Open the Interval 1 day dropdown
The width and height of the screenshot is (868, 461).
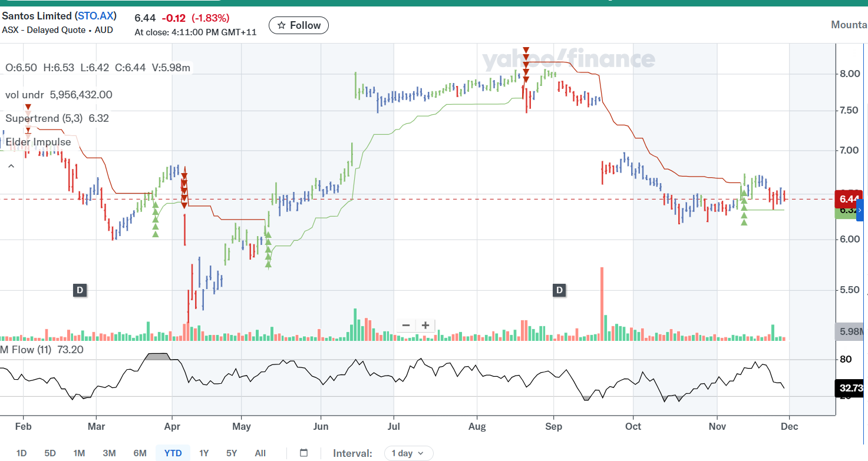pos(408,453)
